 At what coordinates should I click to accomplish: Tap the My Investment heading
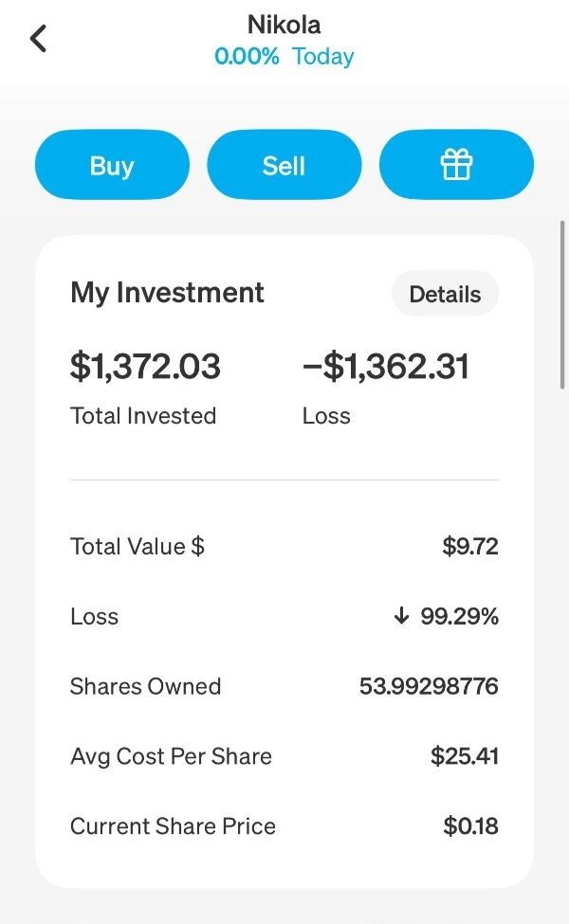167,293
